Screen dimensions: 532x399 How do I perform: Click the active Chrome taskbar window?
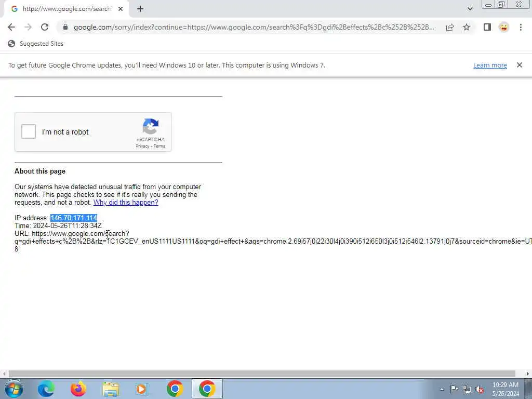click(x=207, y=389)
